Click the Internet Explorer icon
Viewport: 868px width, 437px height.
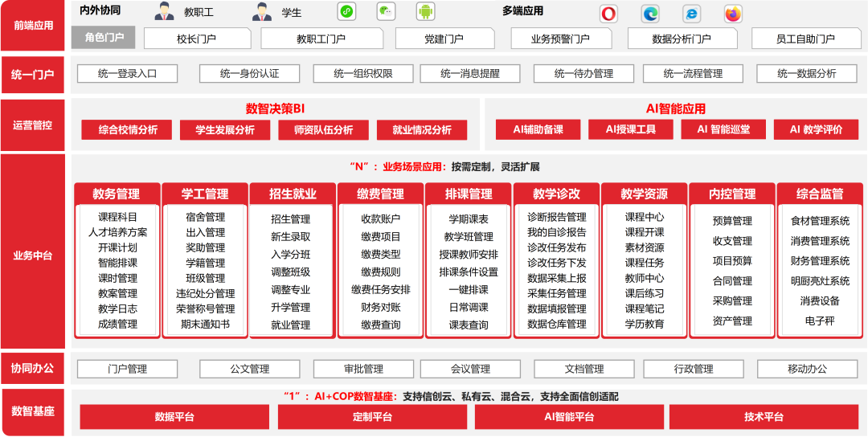click(691, 14)
